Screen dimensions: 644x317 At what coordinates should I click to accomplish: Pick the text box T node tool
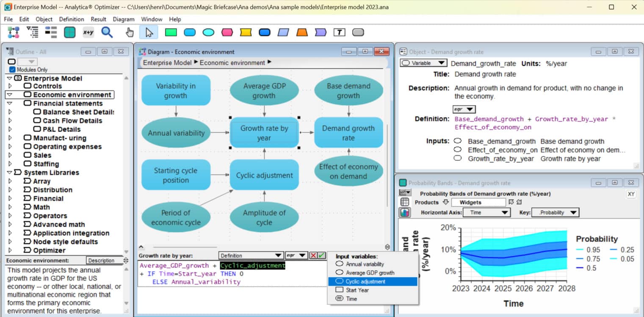click(x=339, y=32)
